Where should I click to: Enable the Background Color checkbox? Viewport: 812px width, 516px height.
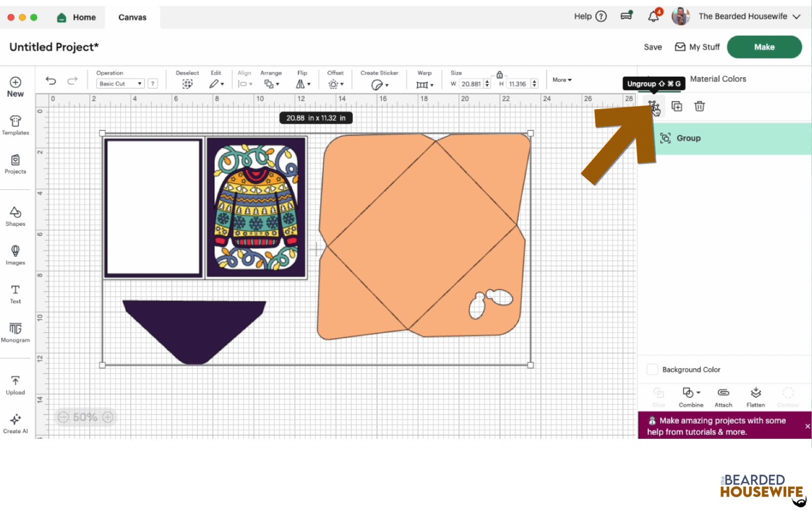pos(652,369)
